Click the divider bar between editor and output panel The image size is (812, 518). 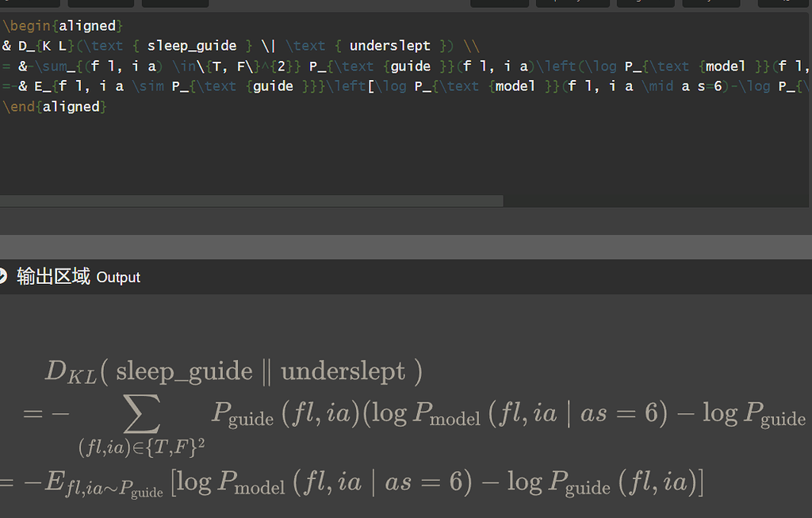pyautogui.click(x=406, y=247)
